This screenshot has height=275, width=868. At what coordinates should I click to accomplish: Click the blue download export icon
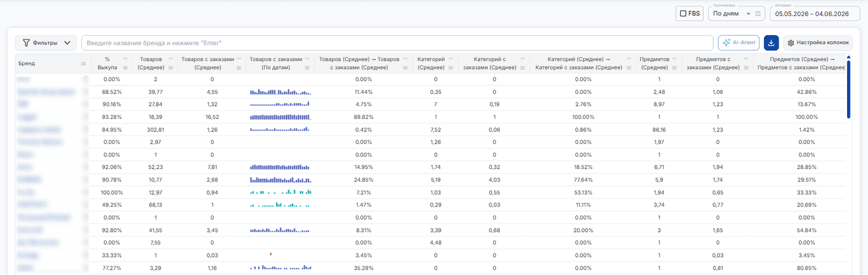point(771,42)
